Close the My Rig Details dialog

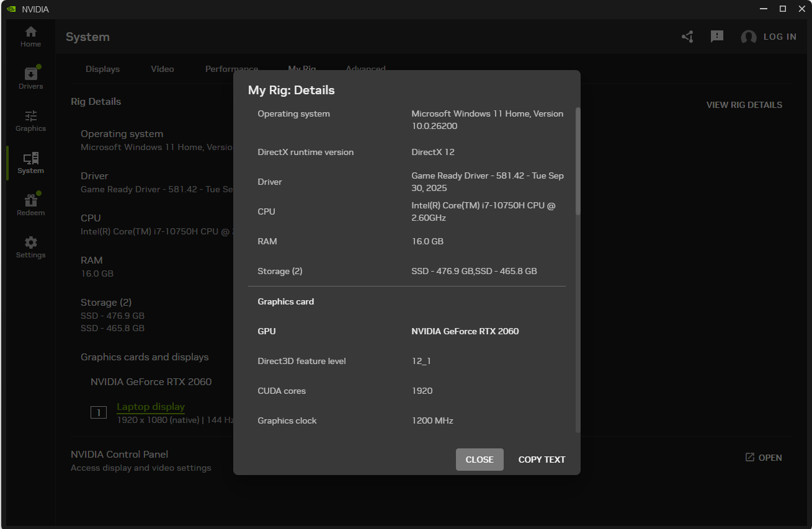(x=480, y=460)
